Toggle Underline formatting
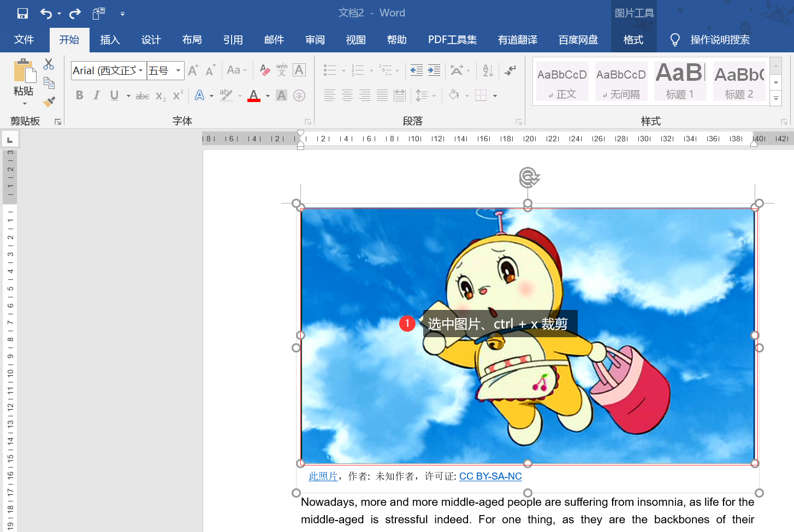This screenshot has height=532, width=794. point(114,95)
